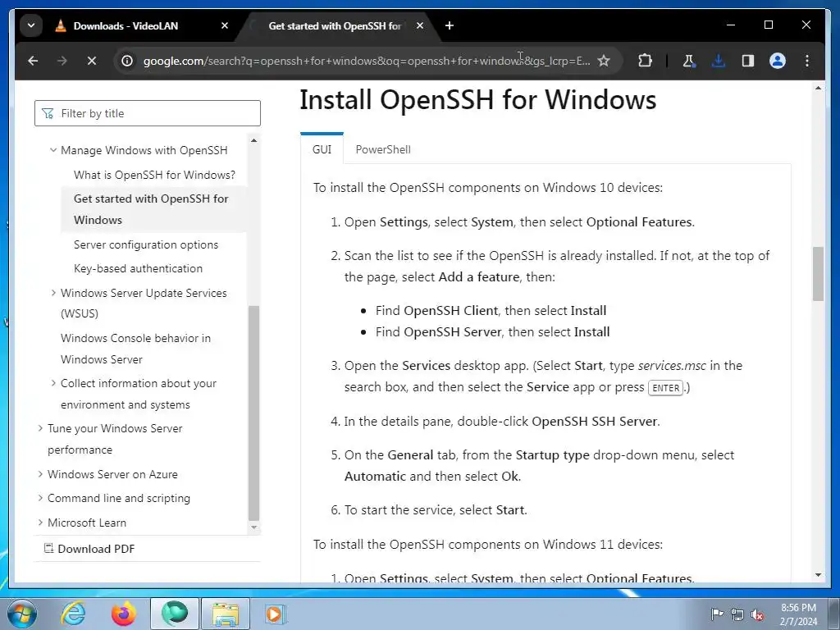The image size is (840, 630).
Task: Open network tray icon
Action: click(x=737, y=614)
